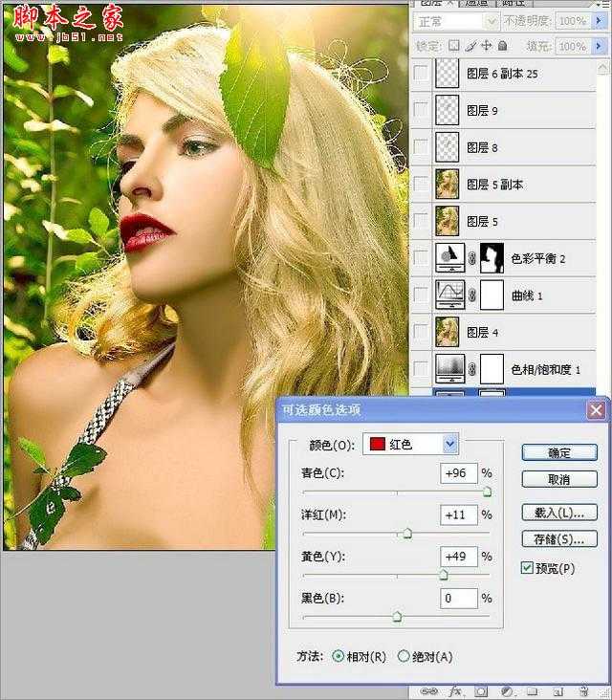The width and height of the screenshot is (612, 700).
Task: Click the 载入(L)... load button
Action: point(559,512)
